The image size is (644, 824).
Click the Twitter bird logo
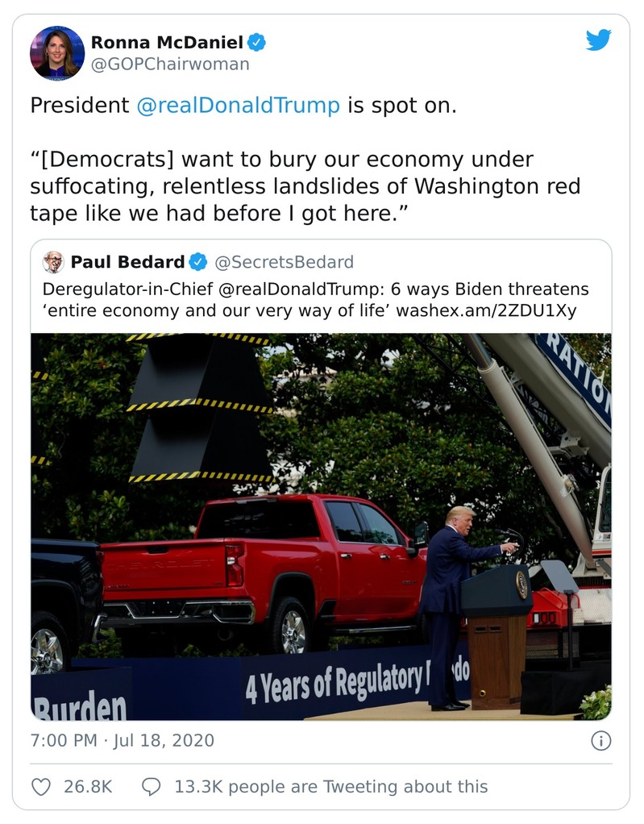tap(600, 40)
